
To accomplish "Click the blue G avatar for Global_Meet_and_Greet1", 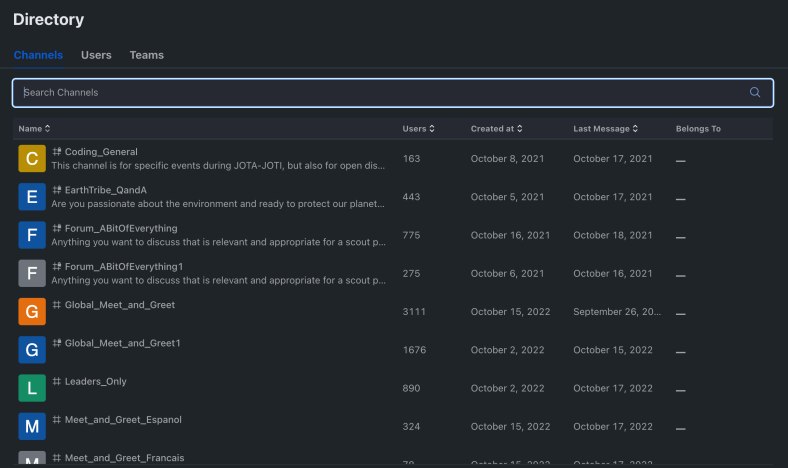I will (x=32, y=349).
